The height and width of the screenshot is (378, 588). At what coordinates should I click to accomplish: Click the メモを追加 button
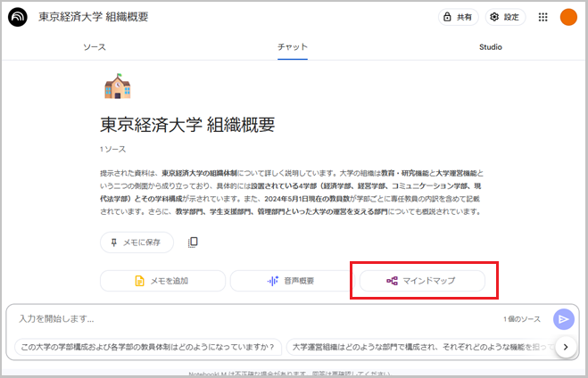(x=162, y=281)
